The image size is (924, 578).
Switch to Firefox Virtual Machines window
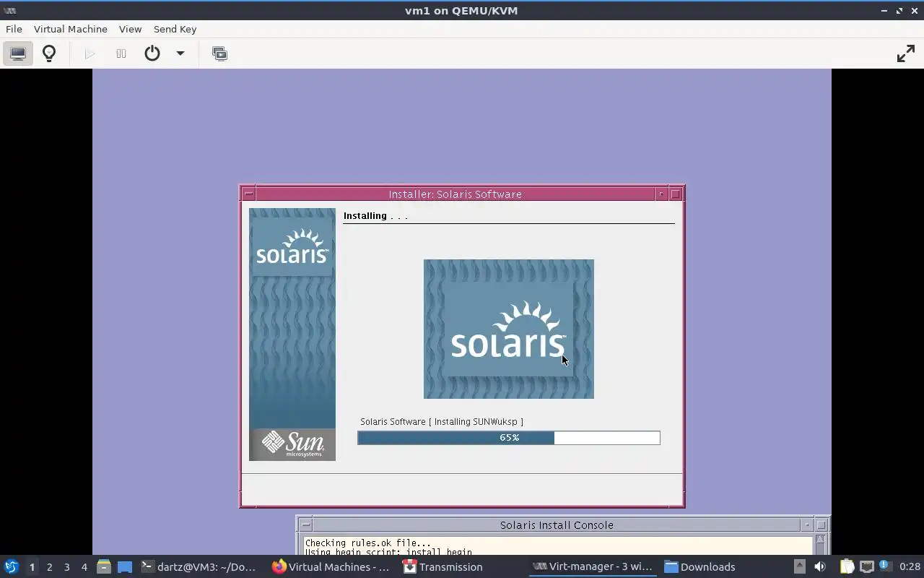click(331, 566)
